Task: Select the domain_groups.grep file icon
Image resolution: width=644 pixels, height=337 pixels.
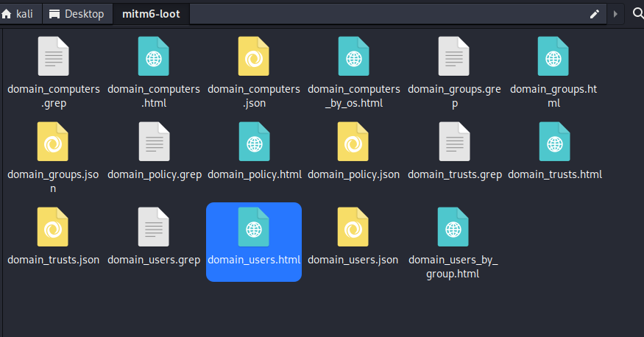Action: 454,56
